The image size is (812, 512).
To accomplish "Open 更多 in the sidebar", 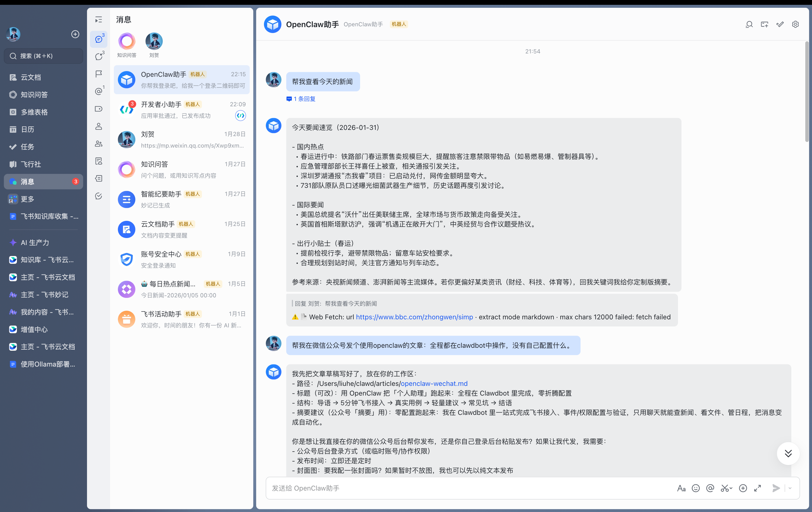I will pos(43,199).
